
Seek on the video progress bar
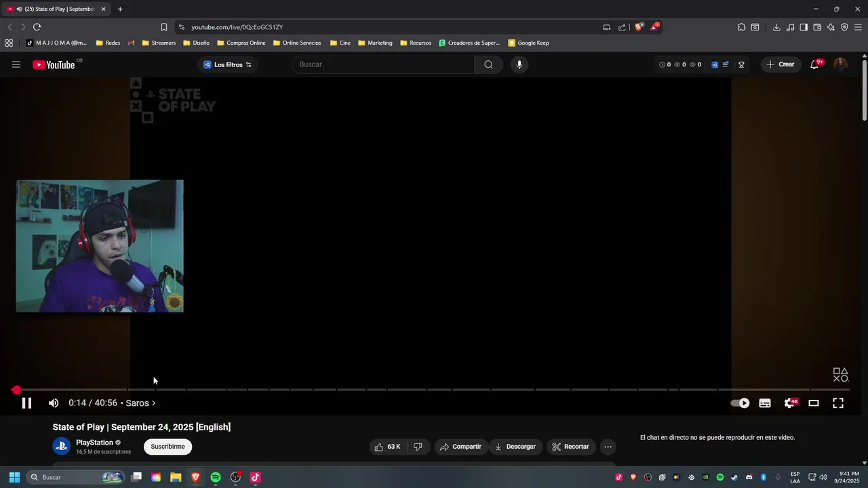pyautogui.click(x=434, y=390)
